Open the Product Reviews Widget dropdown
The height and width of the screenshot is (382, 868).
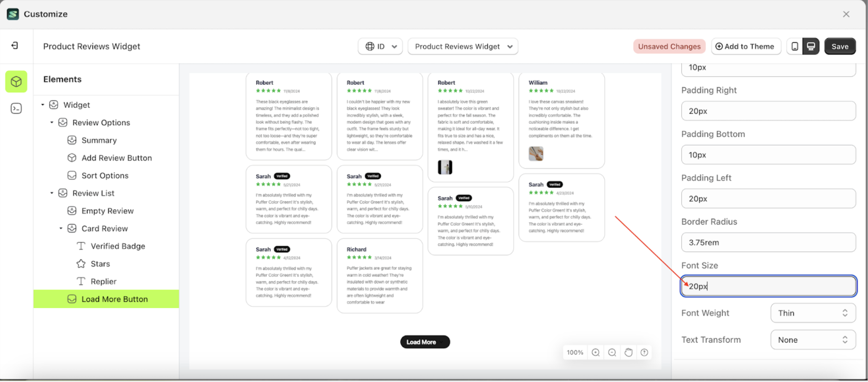click(x=463, y=46)
